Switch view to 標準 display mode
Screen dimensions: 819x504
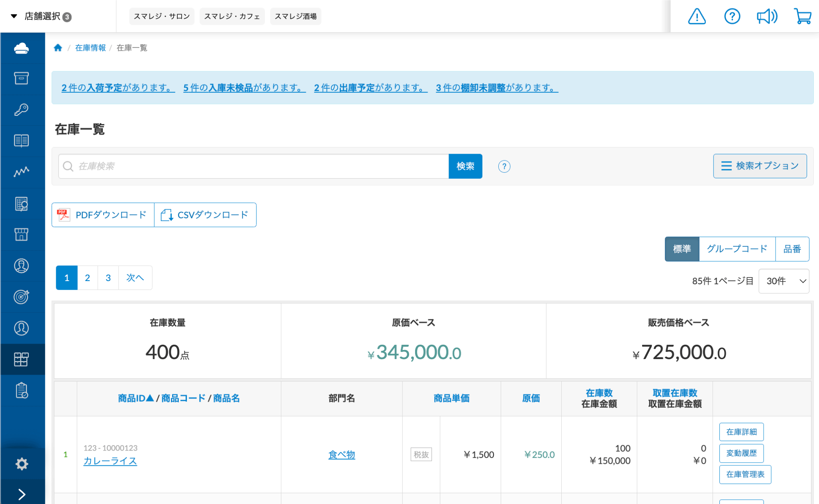tap(682, 249)
